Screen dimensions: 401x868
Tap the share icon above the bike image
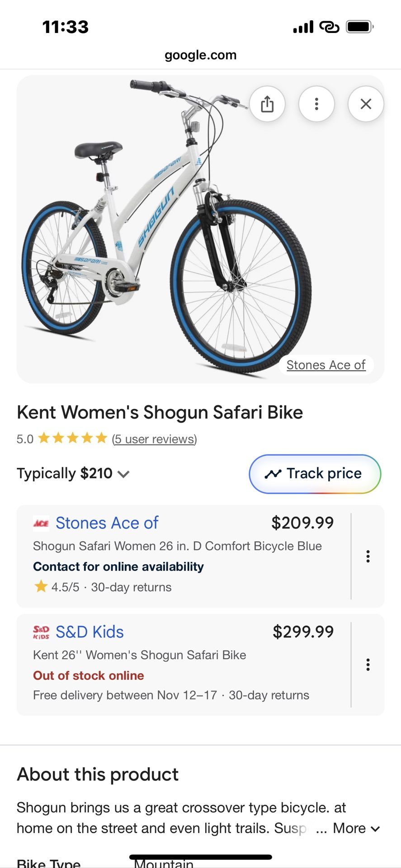[268, 104]
